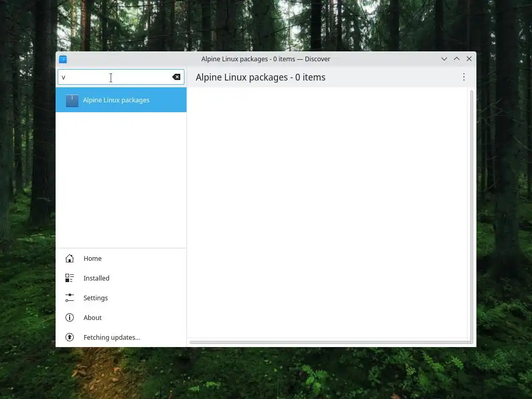Screen dimensions: 532x399
Task: Click the horizontal scrollbar at bottom
Action: (x=330, y=342)
